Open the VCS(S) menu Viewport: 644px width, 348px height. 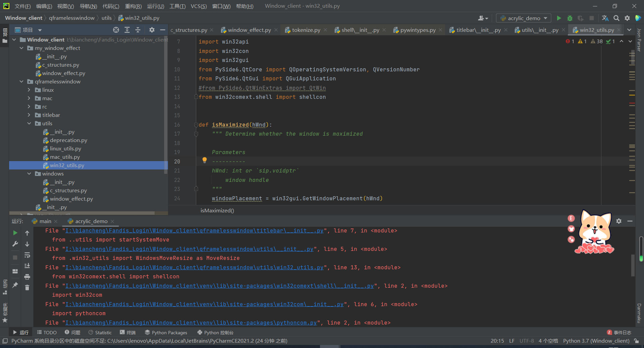(x=199, y=6)
